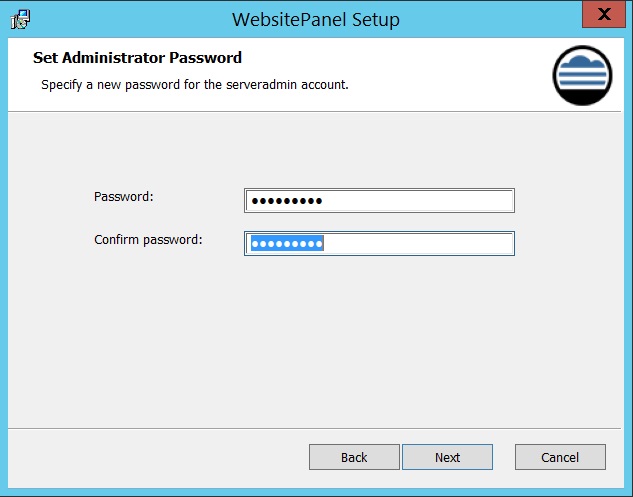Image resolution: width=633 pixels, height=497 pixels.
Task: Focus the Password input field
Action: click(379, 200)
